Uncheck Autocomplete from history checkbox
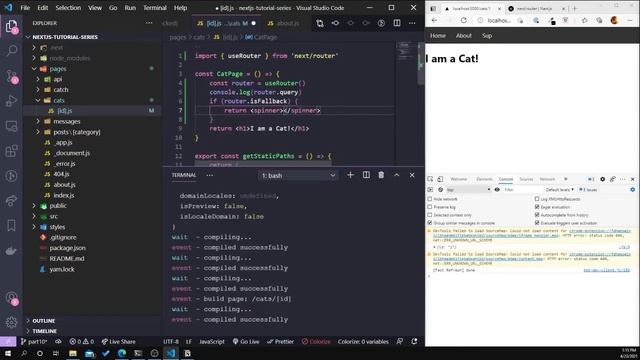 pos(537,215)
